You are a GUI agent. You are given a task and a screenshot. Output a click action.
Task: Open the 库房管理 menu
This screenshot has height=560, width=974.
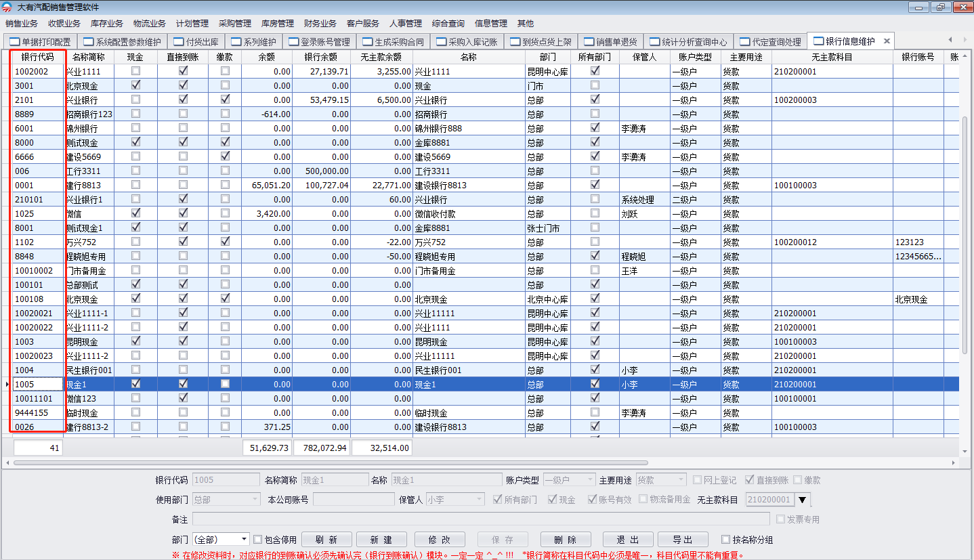(278, 23)
